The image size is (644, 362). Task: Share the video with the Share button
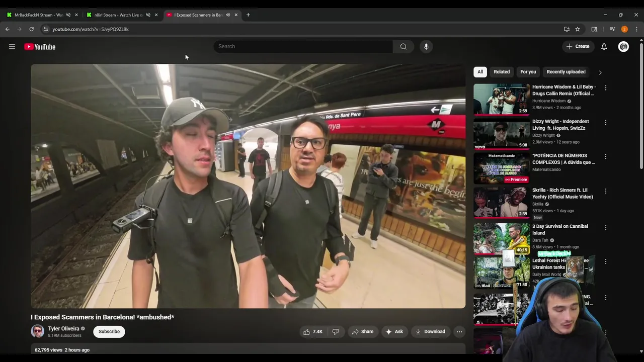click(362, 331)
